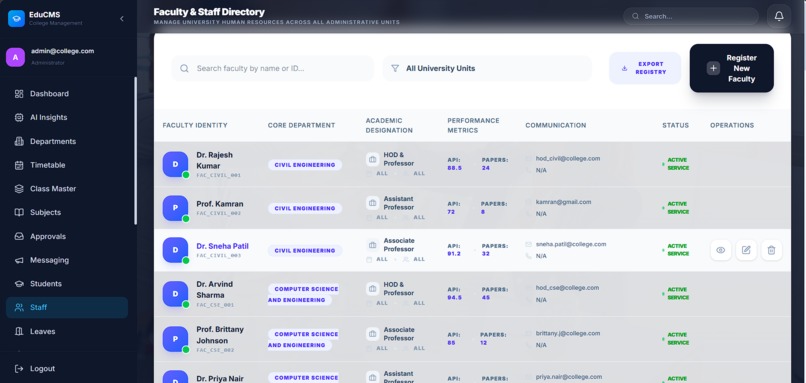
Task: Click briefcase icon beside Rajesh Kumar's designation
Action: (x=373, y=159)
